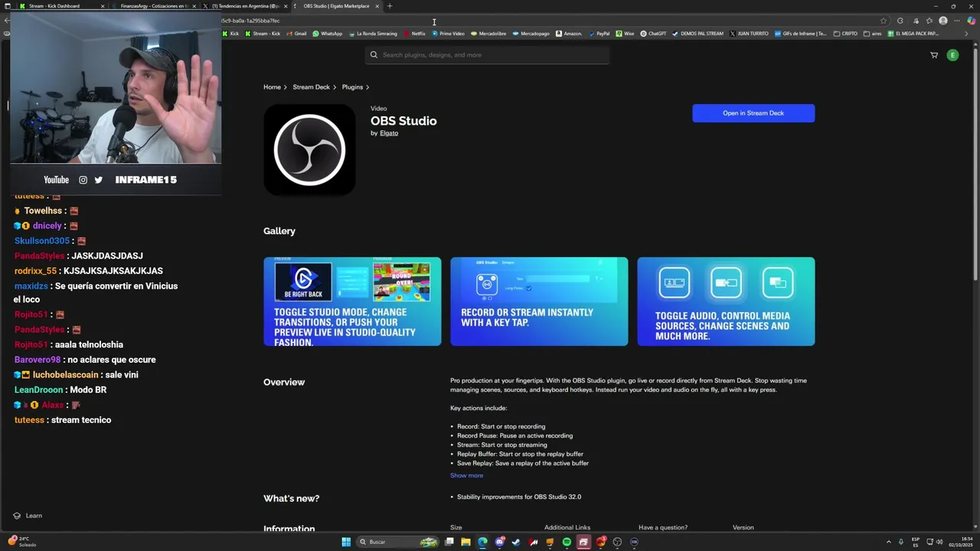
Task: Open the Elgato author link
Action: tap(389, 133)
